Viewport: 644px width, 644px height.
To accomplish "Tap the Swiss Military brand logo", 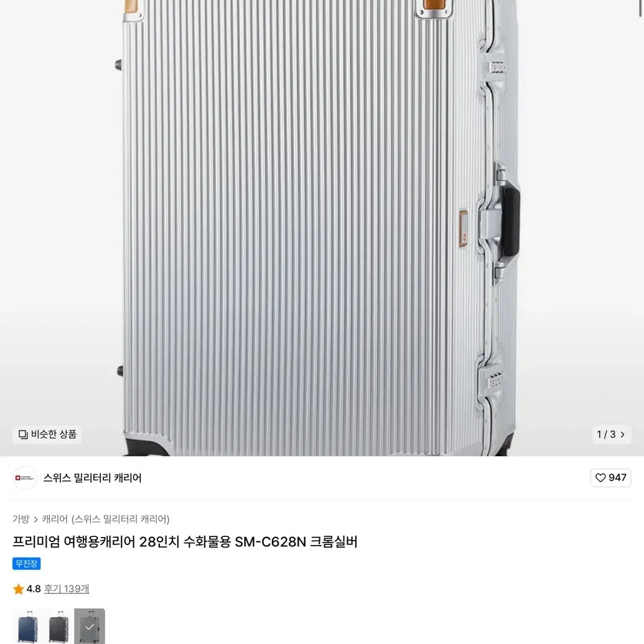I will click(25, 478).
